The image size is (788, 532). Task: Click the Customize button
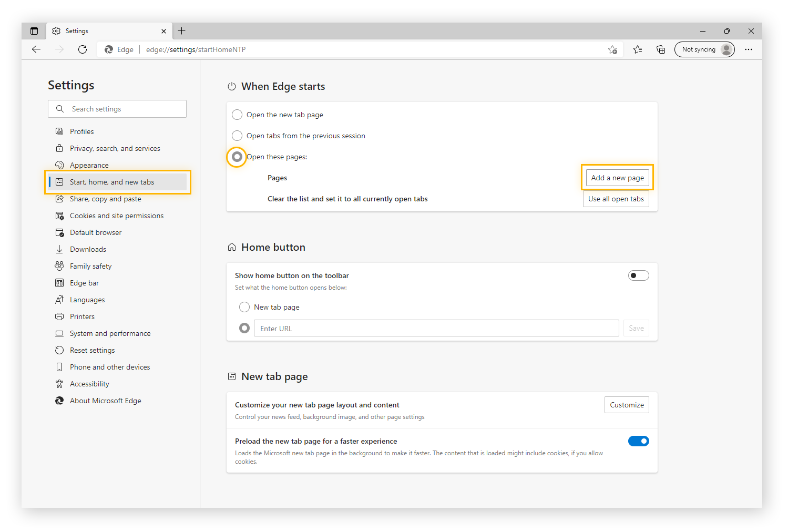[x=627, y=405]
